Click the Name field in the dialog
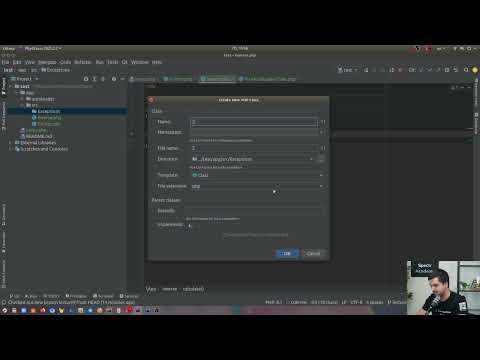Viewport: 480px width, 360px height. (x=254, y=122)
